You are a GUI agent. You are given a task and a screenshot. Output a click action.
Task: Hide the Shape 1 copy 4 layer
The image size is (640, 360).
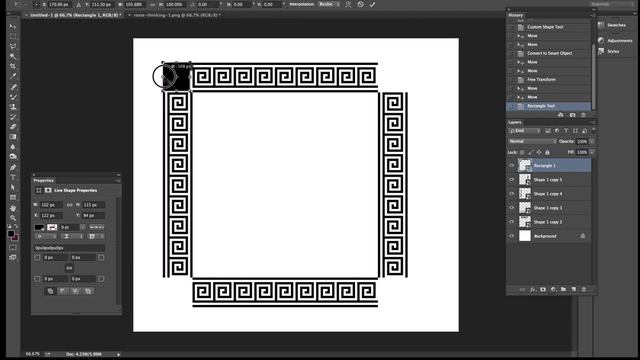[x=511, y=194]
